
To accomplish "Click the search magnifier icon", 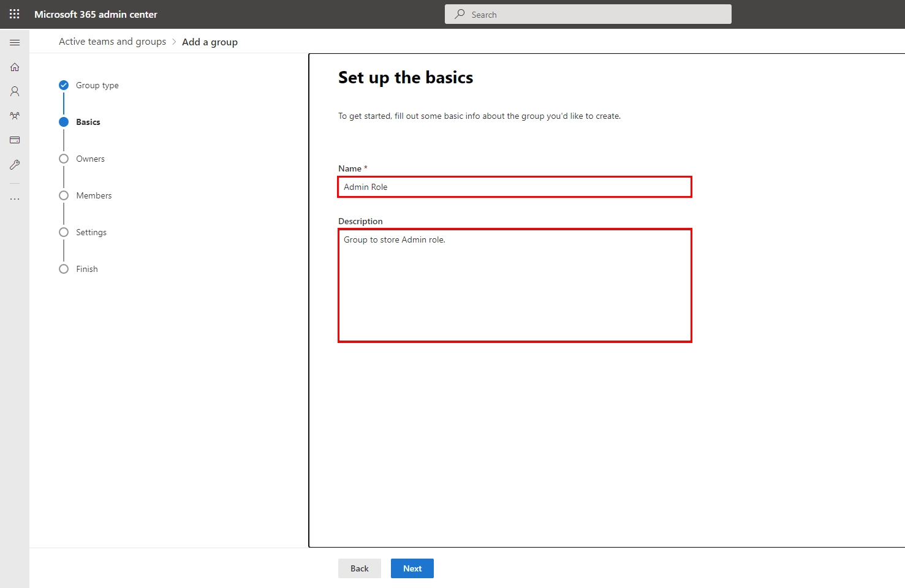I will (460, 14).
